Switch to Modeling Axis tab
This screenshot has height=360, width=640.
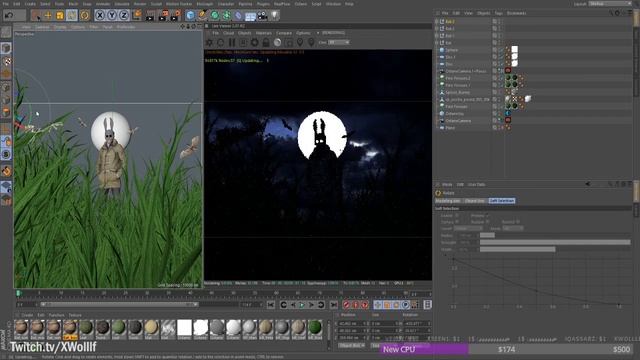coord(448,201)
